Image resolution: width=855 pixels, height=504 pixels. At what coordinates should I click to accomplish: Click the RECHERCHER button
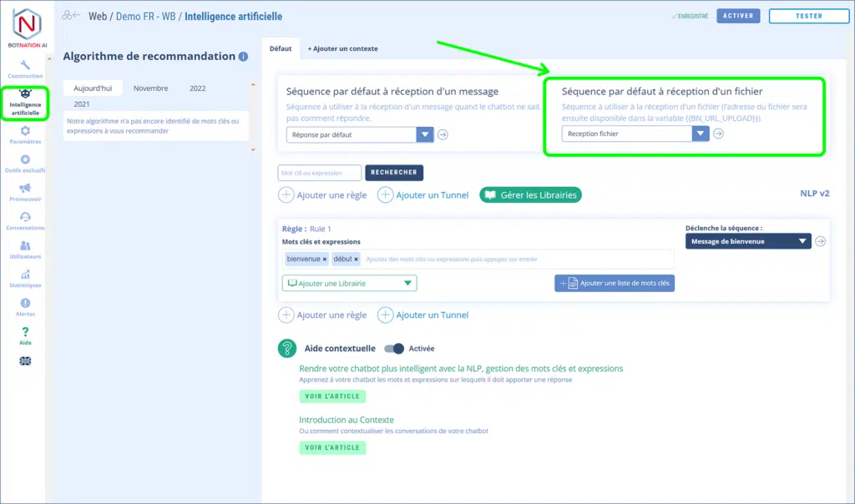tap(394, 173)
